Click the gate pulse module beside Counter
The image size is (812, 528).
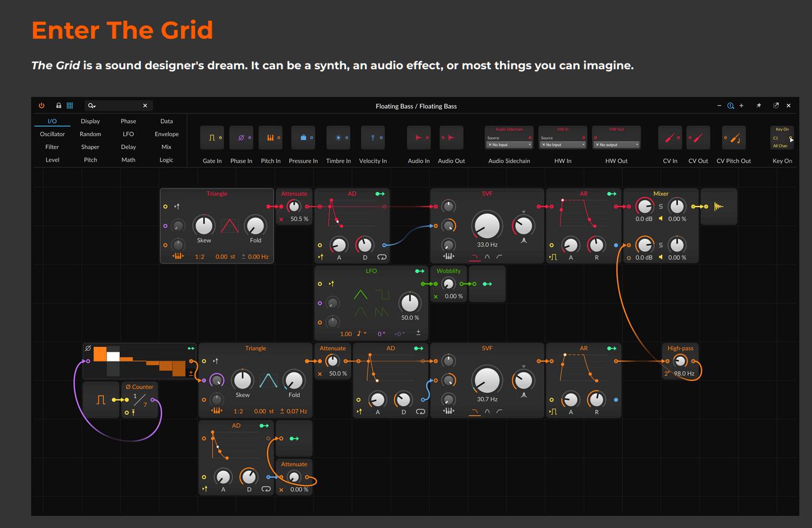click(101, 399)
